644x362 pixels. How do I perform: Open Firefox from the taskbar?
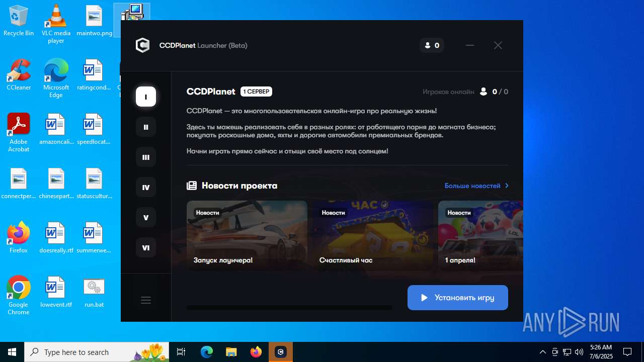256,352
